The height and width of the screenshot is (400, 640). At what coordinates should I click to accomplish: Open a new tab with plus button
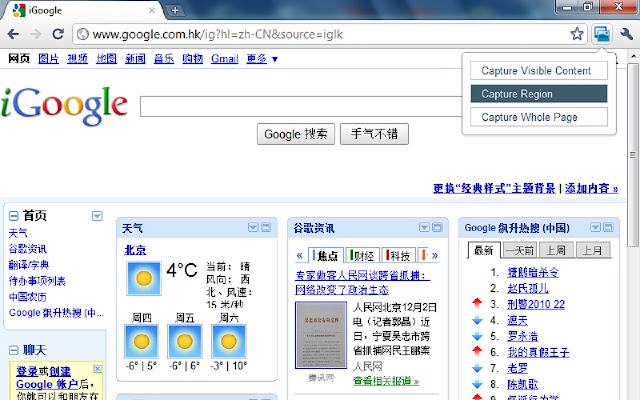175,10
